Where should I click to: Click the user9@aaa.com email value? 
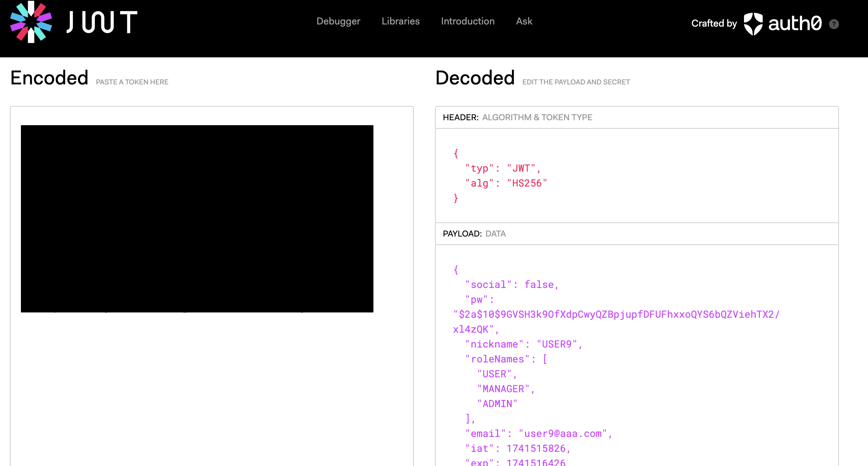point(563,434)
